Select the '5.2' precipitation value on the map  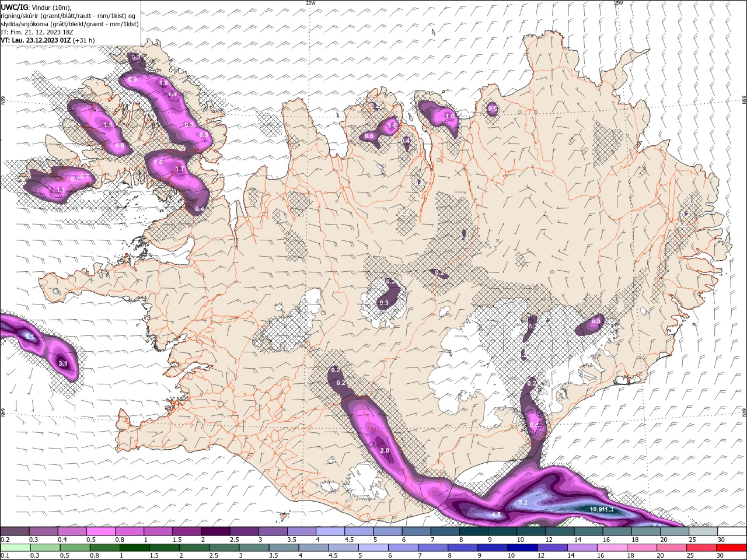point(523,502)
